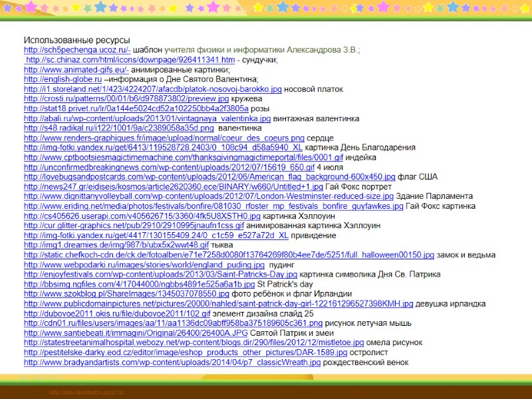Screen dimensions: 532x399
Task: Open the cdn01.ru png link
Action: [x=173, y=323]
